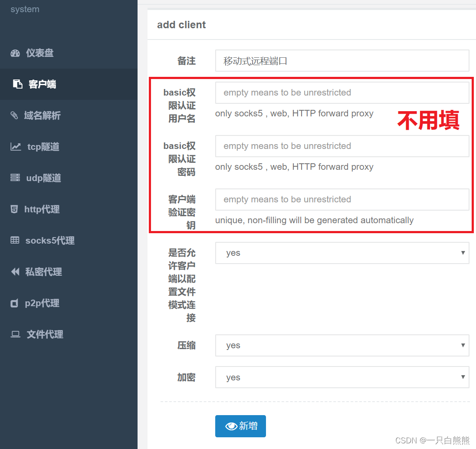The width and height of the screenshot is (476, 449).
Task: Focus the 客户端验证密钥 input field
Action: click(x=342, y=200)
